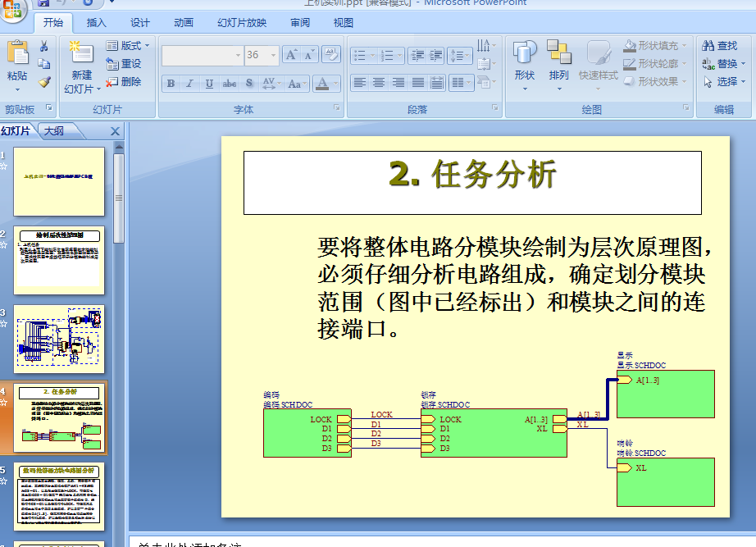756x547 pixels.
Task: Open the Shapes (形状) gallery
Action: click(x=525, y=66)
